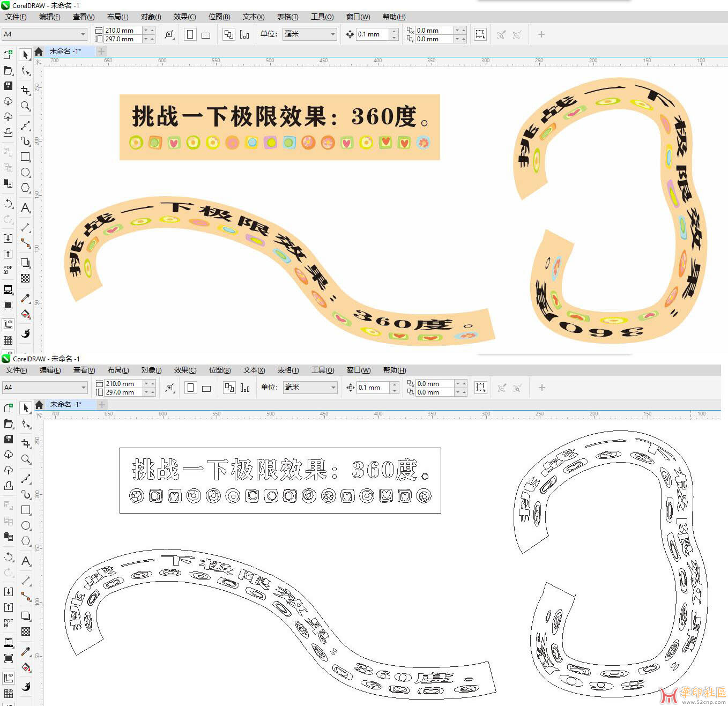Click the Undo icon in upper window

click(x=8, y=204)
